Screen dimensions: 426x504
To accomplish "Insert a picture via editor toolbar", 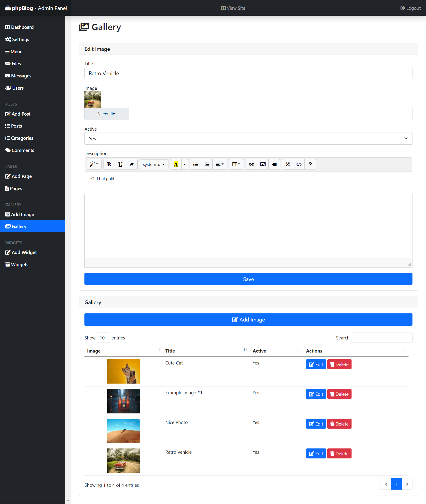I will tap(263, 164).
